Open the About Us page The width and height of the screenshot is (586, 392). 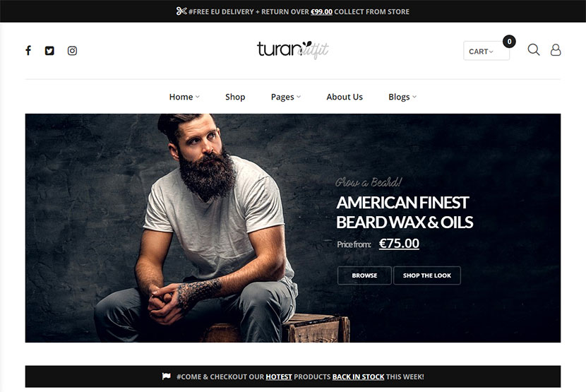tap(345, 97)
